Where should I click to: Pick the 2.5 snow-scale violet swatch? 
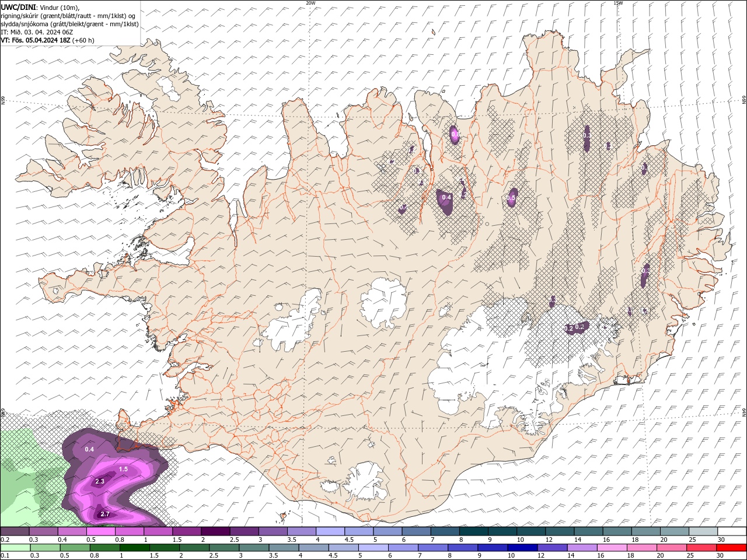point(244,532)
